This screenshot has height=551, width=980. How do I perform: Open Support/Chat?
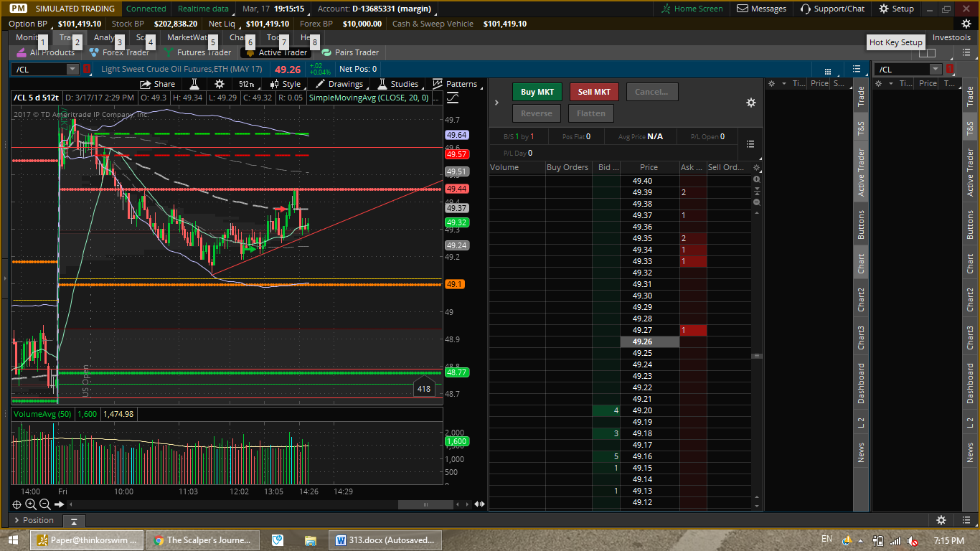point(832,9)
